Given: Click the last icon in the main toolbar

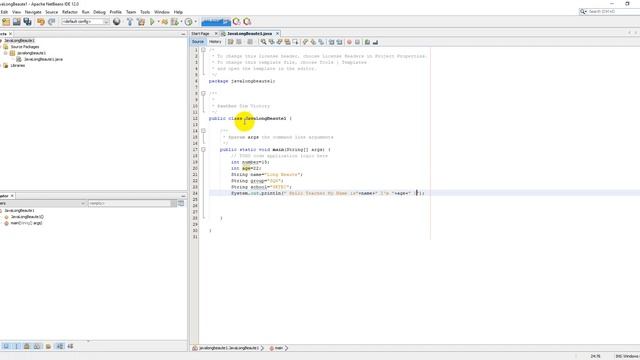Looking at the screenshot, I should pos(247,22).
